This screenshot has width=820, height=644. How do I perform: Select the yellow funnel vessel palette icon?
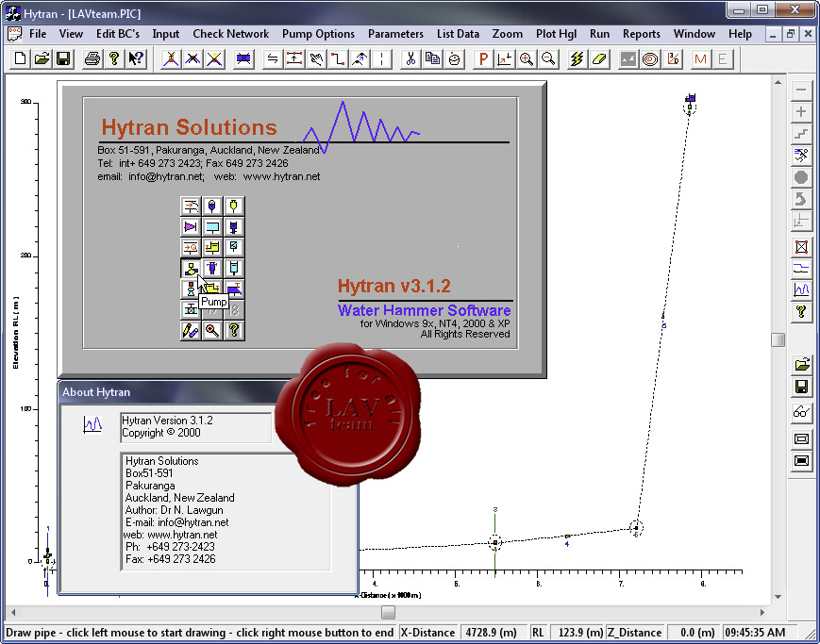coord(234,206)
